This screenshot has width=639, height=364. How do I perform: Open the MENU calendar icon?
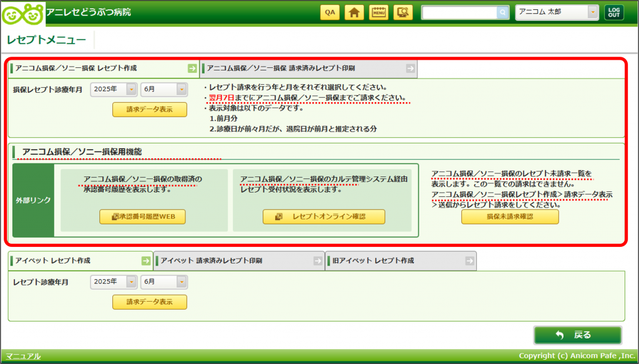[x=379, y=12]
